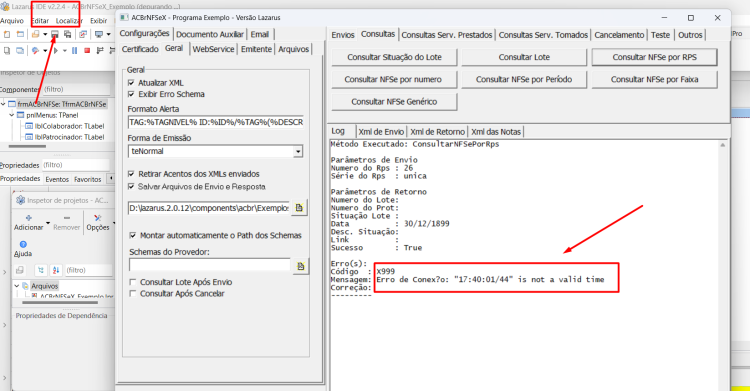Click Consultar NFSe por Período button
The image size is (750, 391).
click(524, 79)
